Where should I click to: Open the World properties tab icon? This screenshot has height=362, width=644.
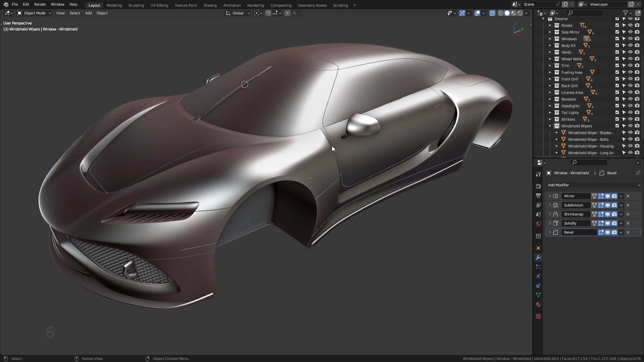pyautogui.click(x=538, y=224)
